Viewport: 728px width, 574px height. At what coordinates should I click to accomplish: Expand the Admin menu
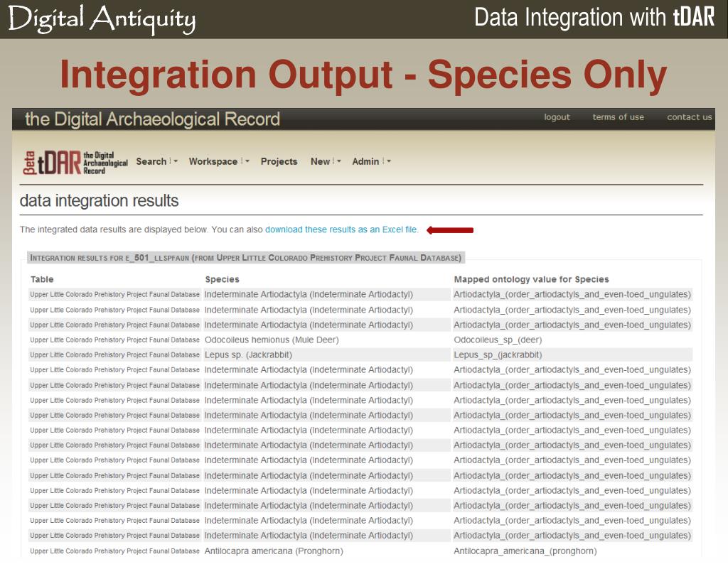click(x=371, y=161)
